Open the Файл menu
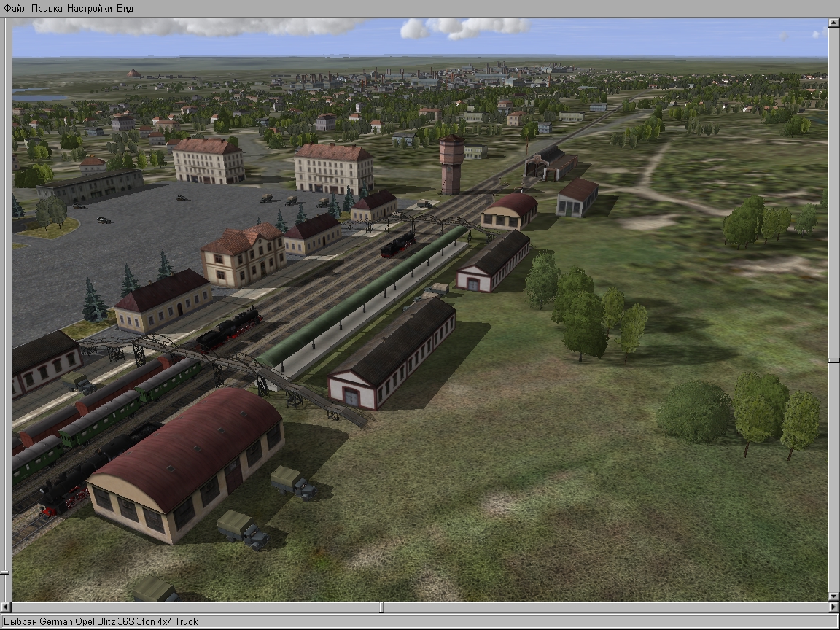 click(15, 8)
